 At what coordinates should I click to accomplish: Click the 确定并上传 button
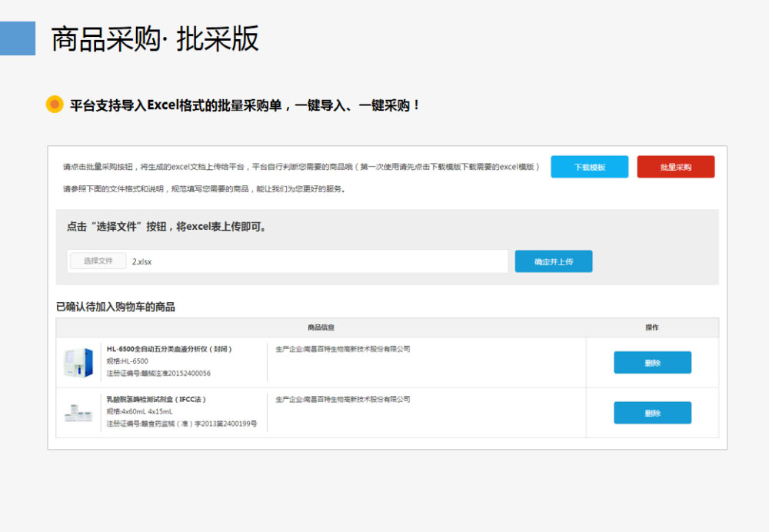tap(553, 261)
